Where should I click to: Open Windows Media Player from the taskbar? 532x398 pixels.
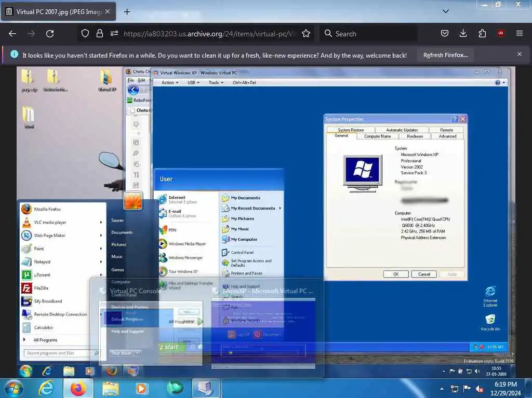141,388
